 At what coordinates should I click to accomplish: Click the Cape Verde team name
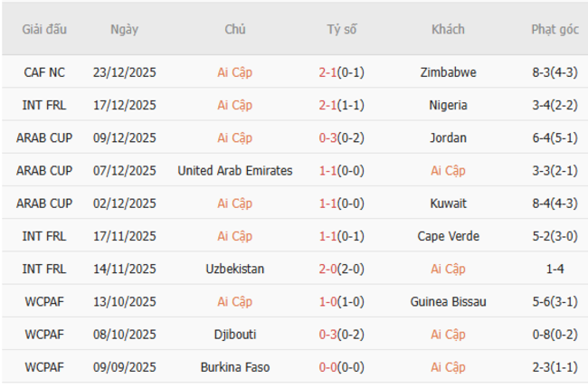pos(448,236)
